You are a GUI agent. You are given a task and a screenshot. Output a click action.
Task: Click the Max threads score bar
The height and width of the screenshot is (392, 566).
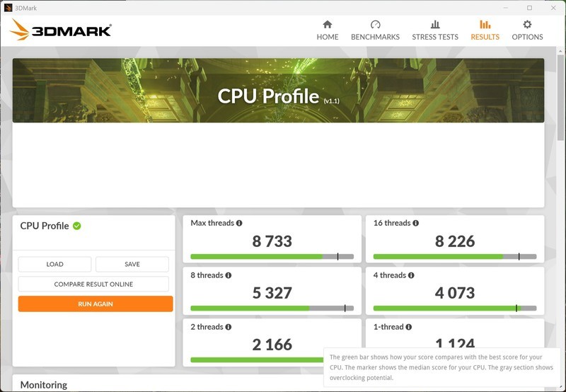tap(272, 257)
